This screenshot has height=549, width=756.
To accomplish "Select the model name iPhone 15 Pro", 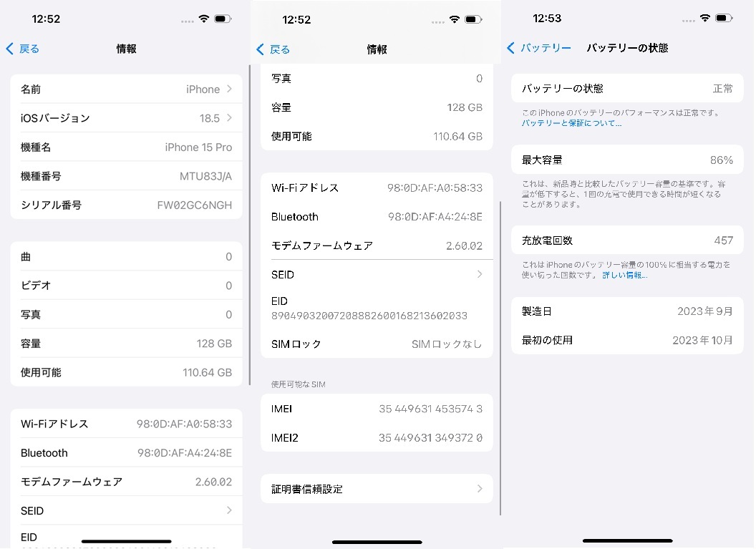I will [198, 147].
